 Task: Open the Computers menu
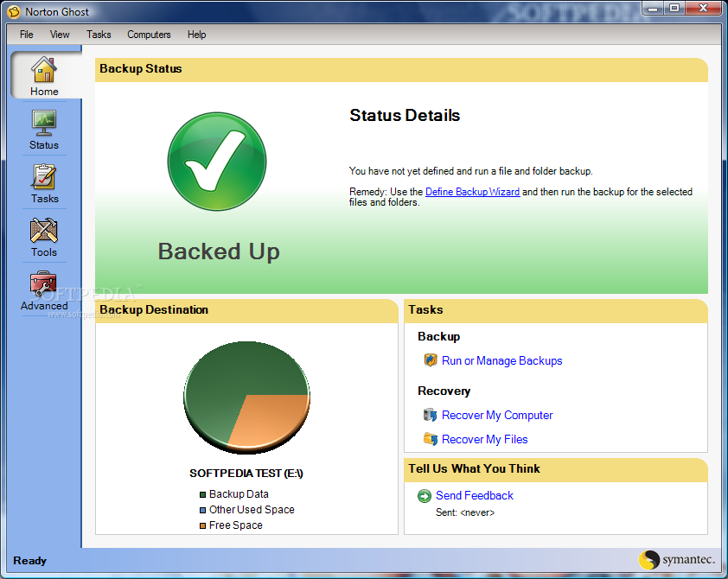pos(149,35)
